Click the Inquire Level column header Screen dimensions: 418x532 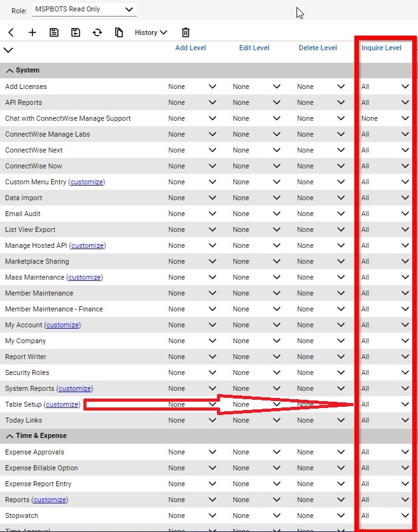pyautogui.click(x=381, y=48)
